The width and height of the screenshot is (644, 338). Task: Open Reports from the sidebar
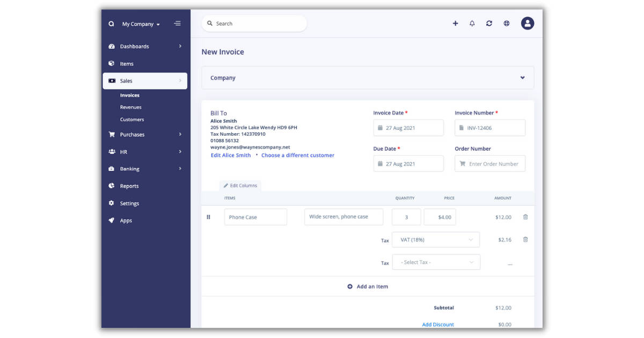[129, 186]
